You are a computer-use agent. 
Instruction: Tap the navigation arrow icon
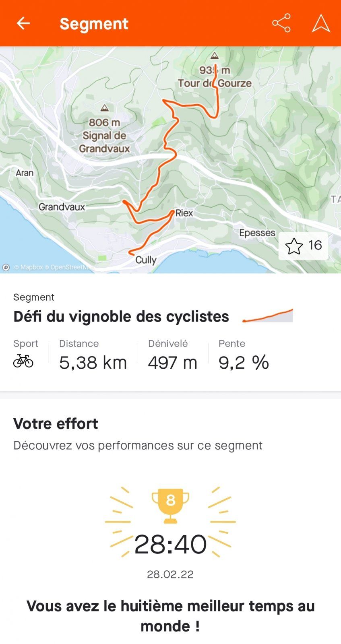[321, 23]
